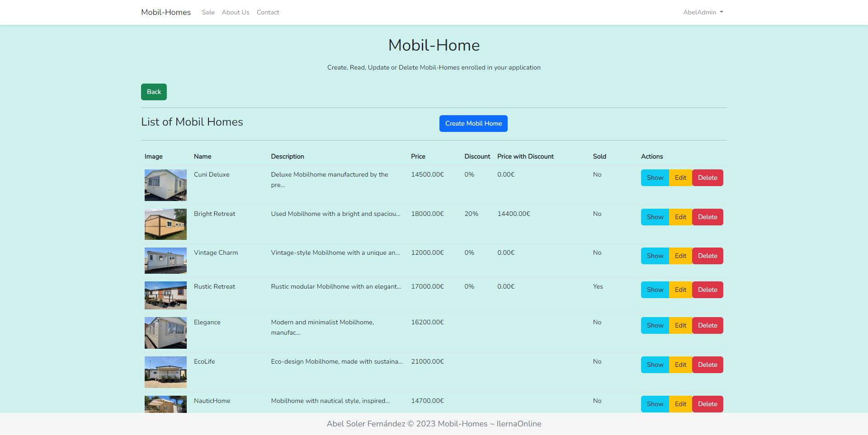Click the Cuni Deluxe thumbnail image
Screen dimensions: 868x435
tap(165, 185)
